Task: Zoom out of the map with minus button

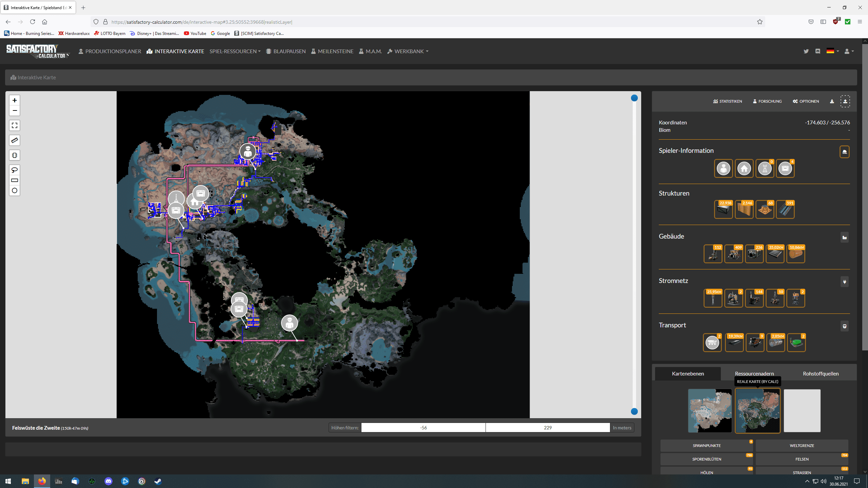Action: click(x=15, y=110)
